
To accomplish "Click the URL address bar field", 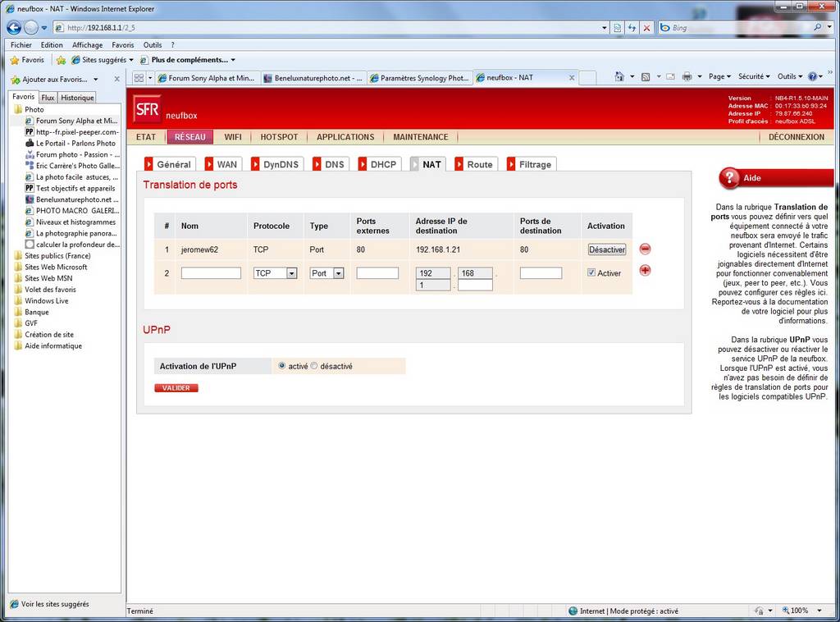I will [326, 28].
